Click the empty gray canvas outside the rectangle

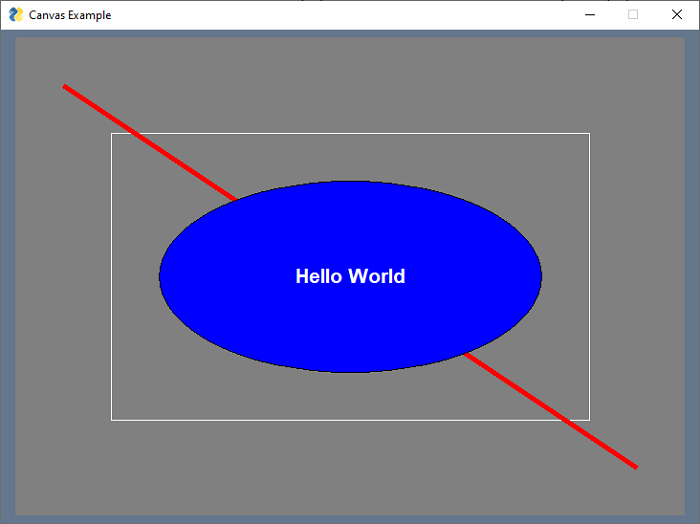[x=300, y=470]
